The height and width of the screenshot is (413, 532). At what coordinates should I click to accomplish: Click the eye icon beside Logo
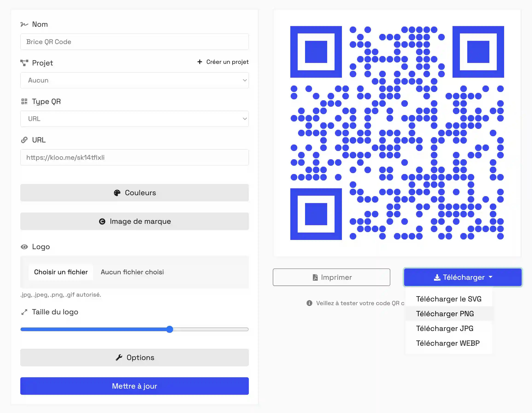click(24, 247)
